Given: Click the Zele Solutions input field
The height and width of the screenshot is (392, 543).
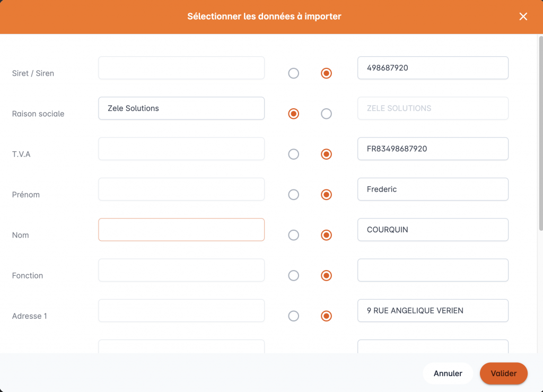Looking at the screenshot, I should (x=181, y=108).
